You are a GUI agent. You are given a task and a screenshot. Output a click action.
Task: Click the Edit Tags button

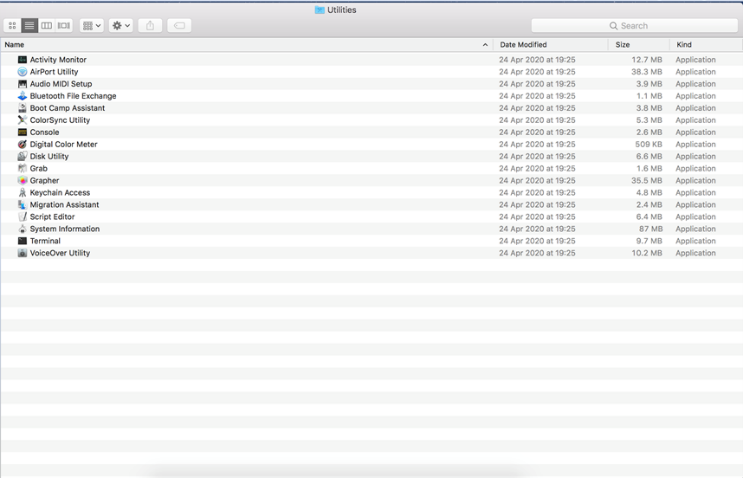(x=179, y=26)
